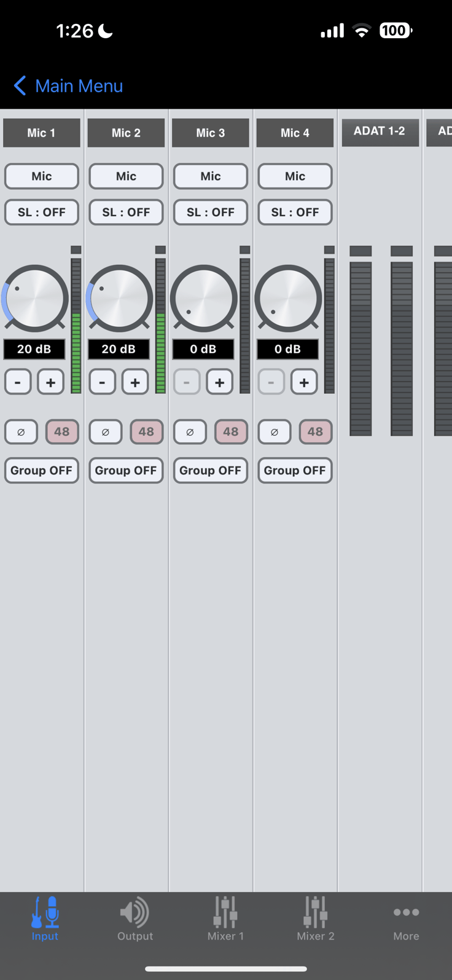Open Group OFF selector on Mic 3

(x=210, y=471)
